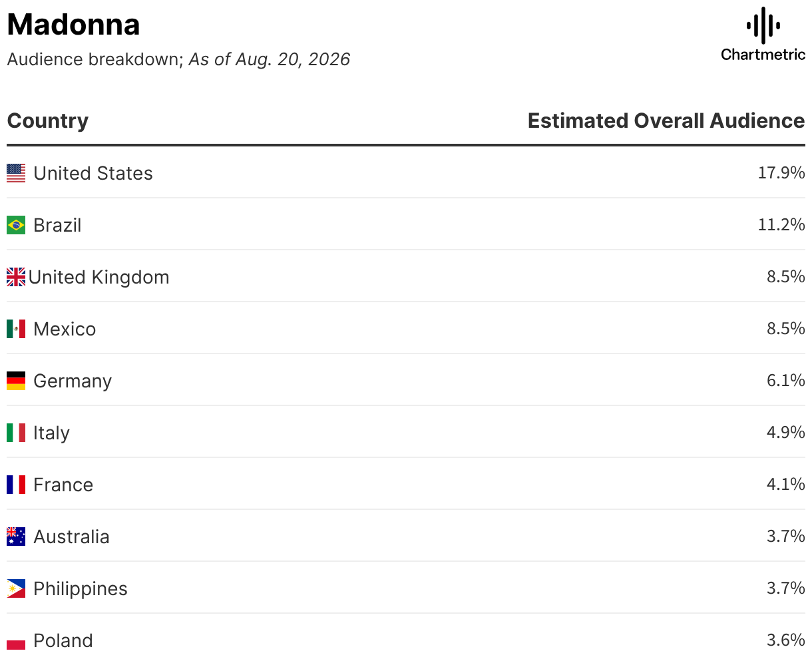Viewport: 812px width, 671px height.
Task: Click the As of Aug. 20, 2026 date text
Action: 270,60
